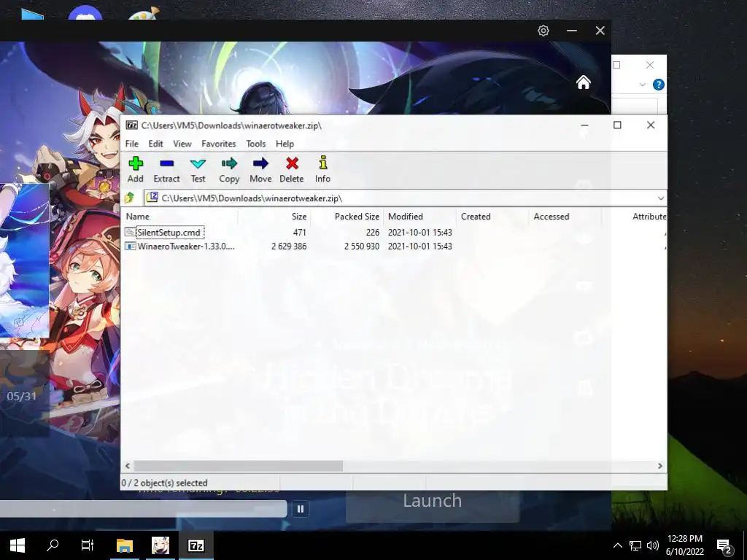Click the status bar object count

pyautogui.click(x=164, y=483)
